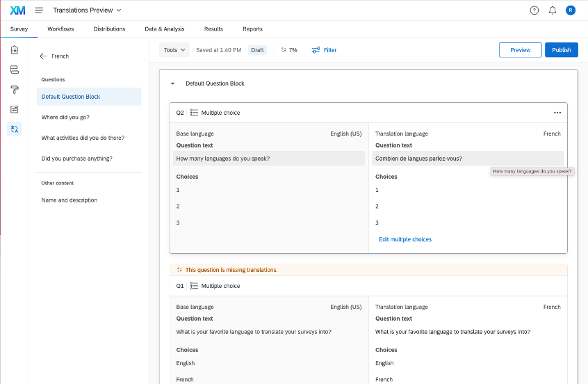Open the user account avatar
Viewport: 588px width, 384px height.
571,10
